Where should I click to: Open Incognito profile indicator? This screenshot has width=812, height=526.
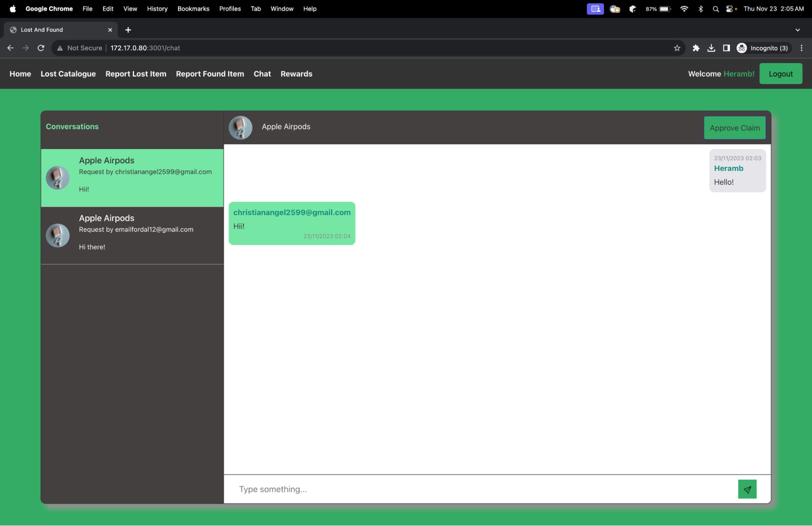[x=763, y=48]
